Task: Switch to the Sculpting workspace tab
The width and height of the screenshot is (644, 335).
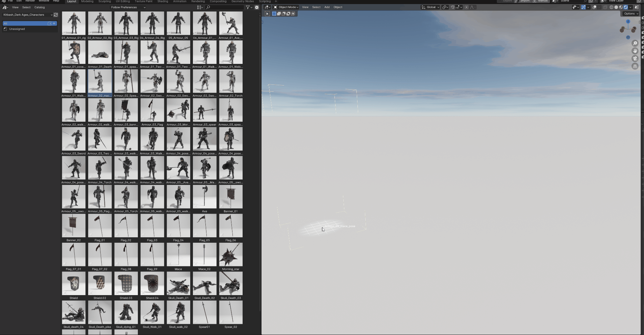Action: click(x=104, y=1)
